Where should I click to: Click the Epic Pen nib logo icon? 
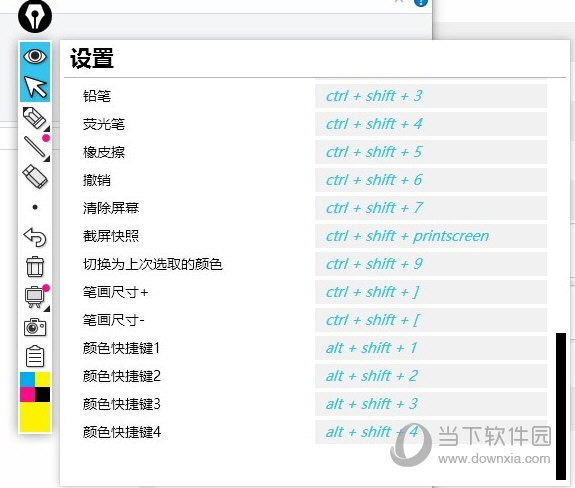pos(35,16)
